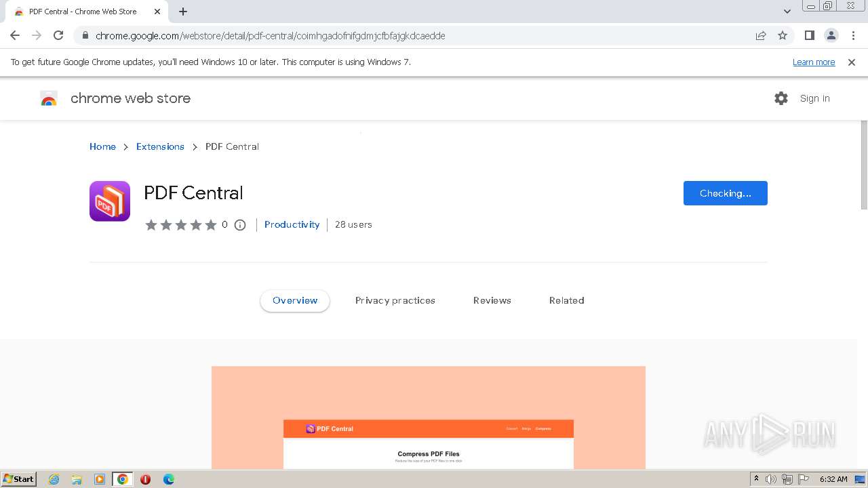Open the side panel icon in toolbar
The image size is (868, 488).
pyautogui.click(x=809, y=35)
